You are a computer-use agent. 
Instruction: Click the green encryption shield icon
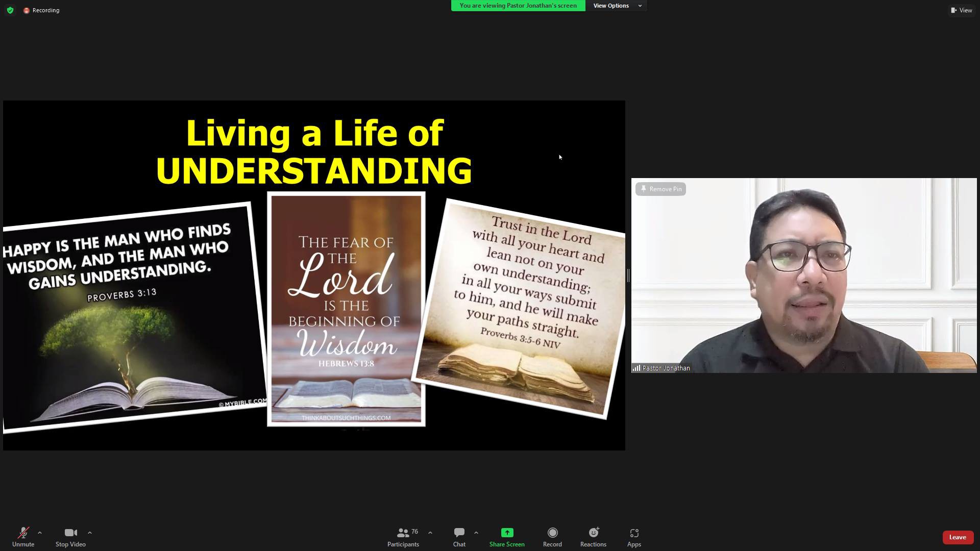tap(10, 10)
